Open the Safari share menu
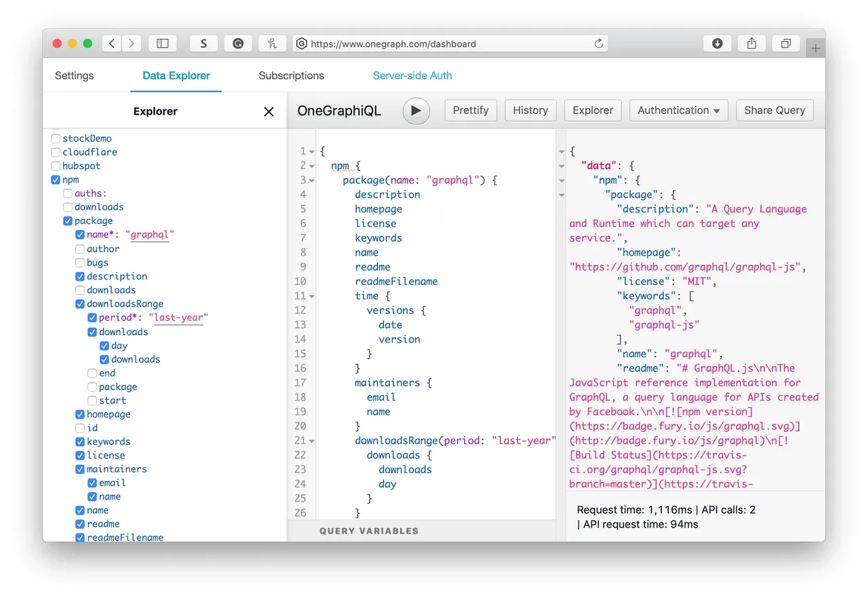This screenshot has width=868, height=598. tap(751, 43)
